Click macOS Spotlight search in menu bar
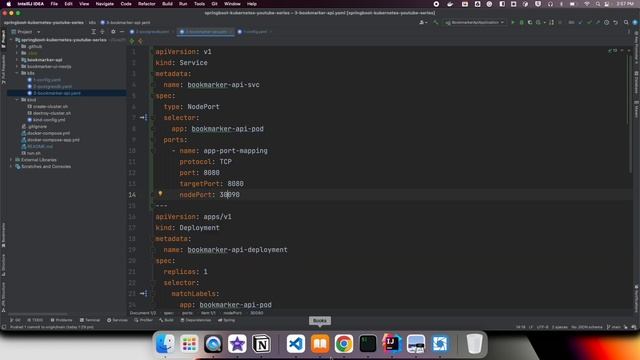Image resolution: width=640 pixels, height=360 pixels. [598, 4]
